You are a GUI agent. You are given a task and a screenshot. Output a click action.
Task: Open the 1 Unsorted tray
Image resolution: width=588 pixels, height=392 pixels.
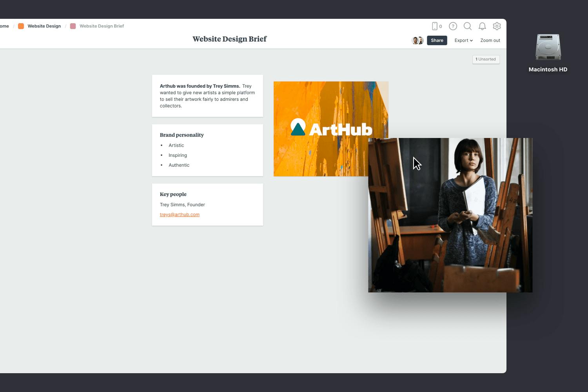(x=486, y=59)
